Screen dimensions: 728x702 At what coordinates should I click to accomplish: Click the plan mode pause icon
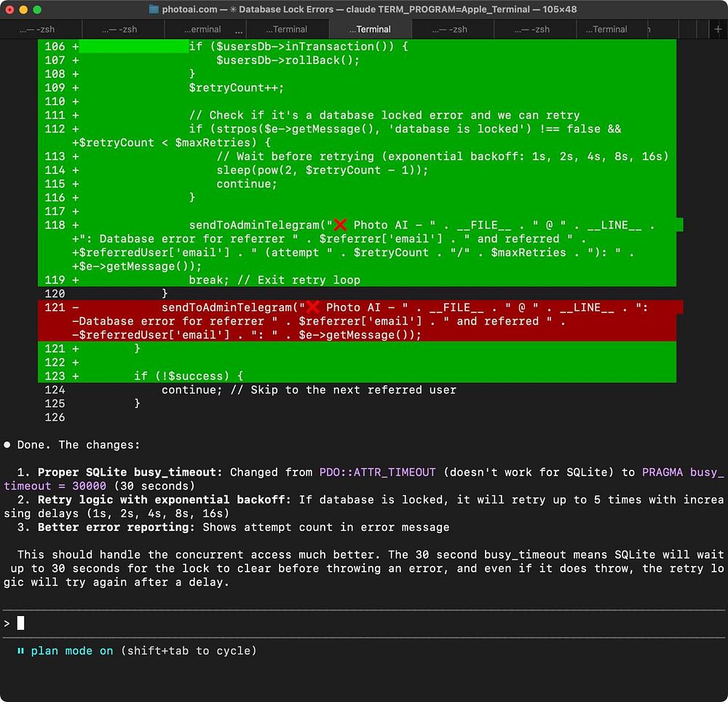[20, 651]
